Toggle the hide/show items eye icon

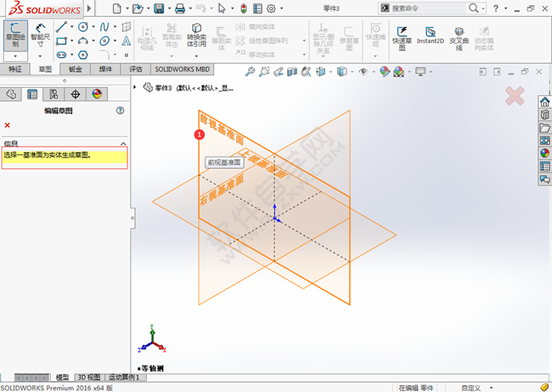click(x=364, y=72)
